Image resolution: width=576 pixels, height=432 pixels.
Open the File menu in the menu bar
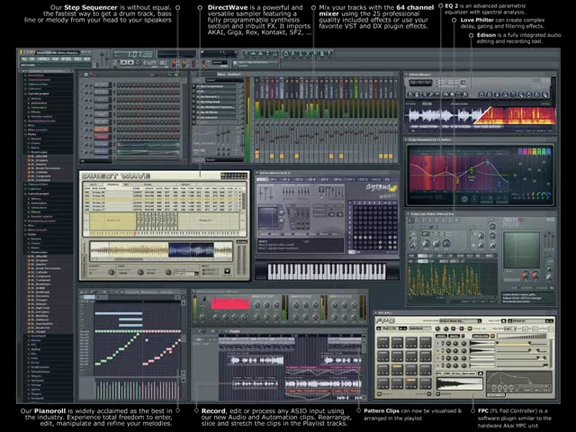pyautogui.click(x=24, y=59)
